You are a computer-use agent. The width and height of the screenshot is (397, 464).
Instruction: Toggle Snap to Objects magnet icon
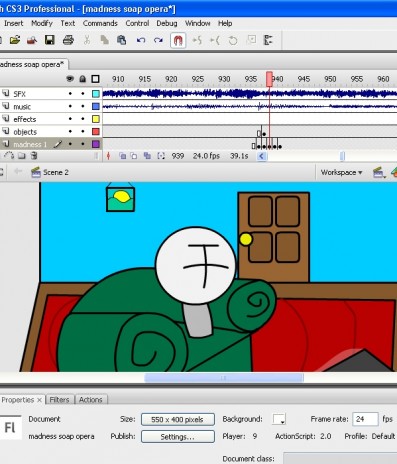(x=178, y=41)
